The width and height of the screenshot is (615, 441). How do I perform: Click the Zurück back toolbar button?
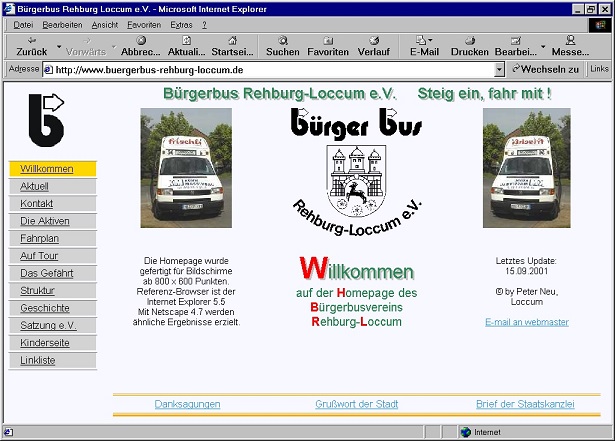coord(31,46)
